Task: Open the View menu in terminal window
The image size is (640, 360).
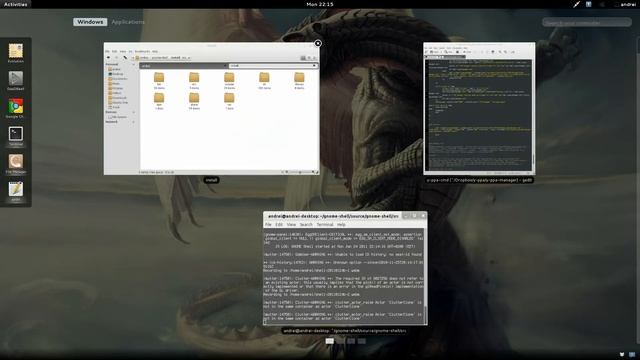Action: pyautogui.click(x=291, y=224)
